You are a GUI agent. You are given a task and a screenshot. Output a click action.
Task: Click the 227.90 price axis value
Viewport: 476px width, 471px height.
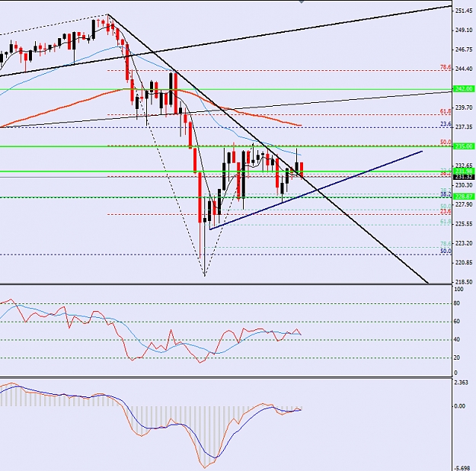[464, 204]
